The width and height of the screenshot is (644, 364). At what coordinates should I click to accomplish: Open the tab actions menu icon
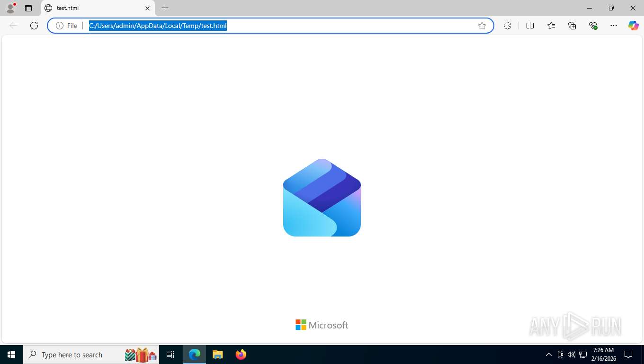click(x=28, y=8)
